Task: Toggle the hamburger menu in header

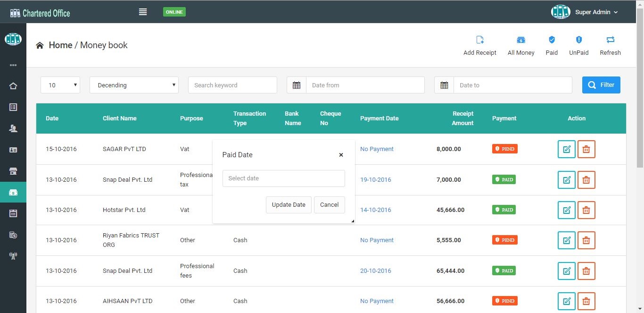Action: 143,12
